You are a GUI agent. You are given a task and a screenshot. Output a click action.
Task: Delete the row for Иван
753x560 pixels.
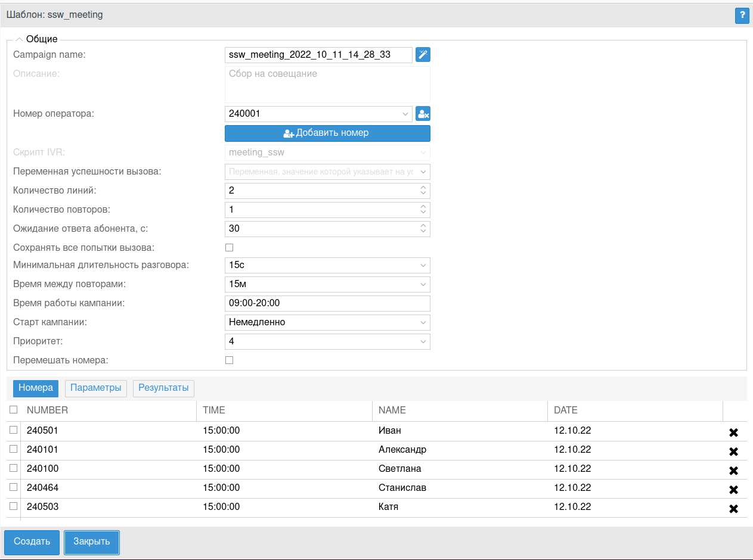[733, 433]
